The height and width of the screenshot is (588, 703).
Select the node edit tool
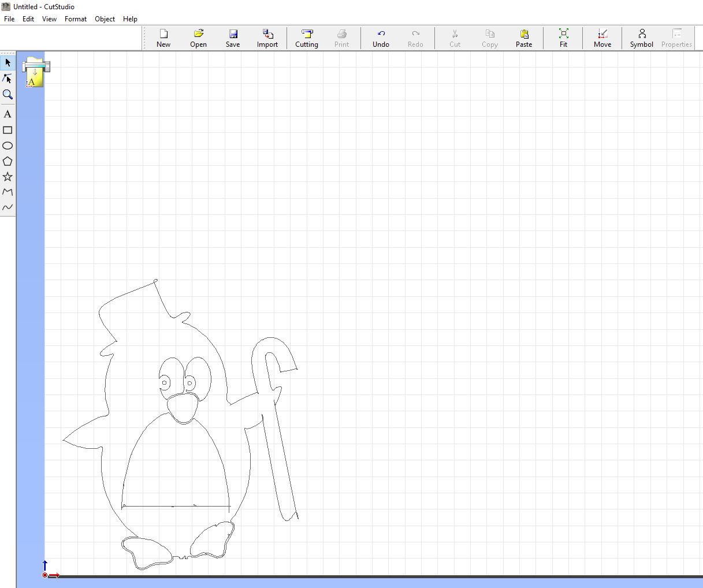[x=8, y=79]
